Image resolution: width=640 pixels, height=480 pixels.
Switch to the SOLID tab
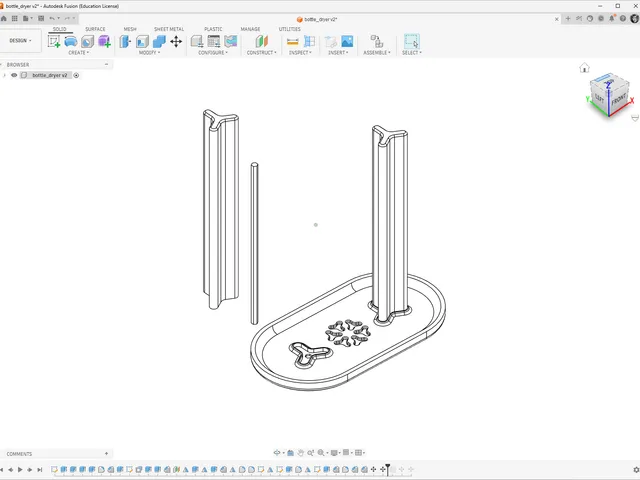coord(60,29)
